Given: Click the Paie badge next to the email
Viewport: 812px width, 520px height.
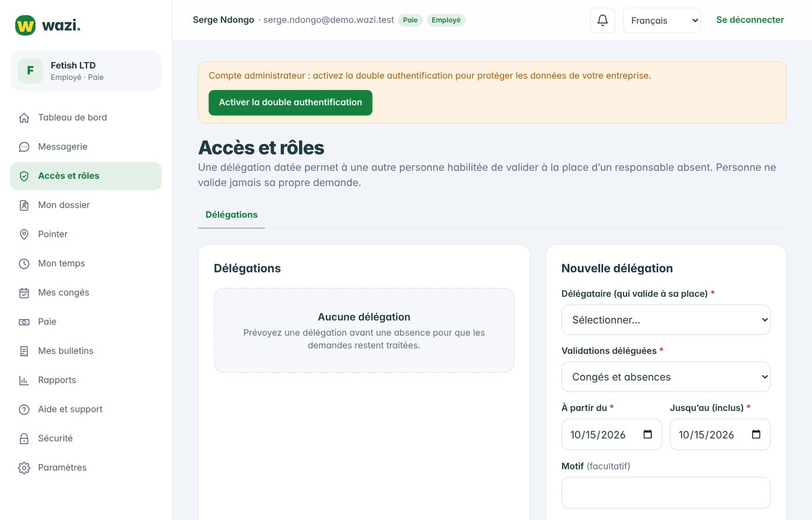Looking at the screenshot, I should [x=410, y=20].
